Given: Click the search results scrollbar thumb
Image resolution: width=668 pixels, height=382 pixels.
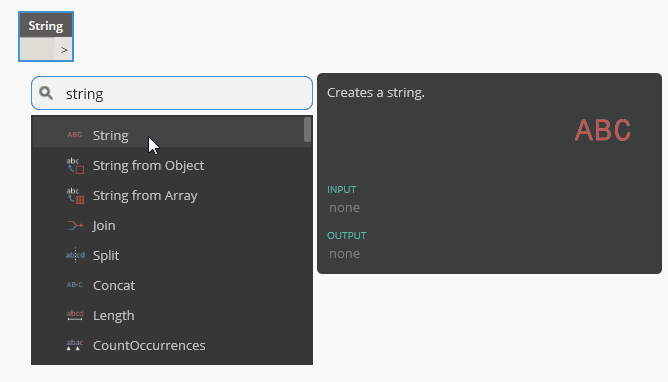Looking at the screenshot, I should pos(307,129).
